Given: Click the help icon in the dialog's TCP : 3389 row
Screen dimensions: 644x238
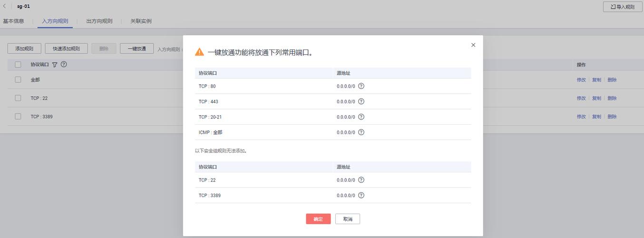Looking at the screenshot, I should pyautogui.click(x=361, y=195).
